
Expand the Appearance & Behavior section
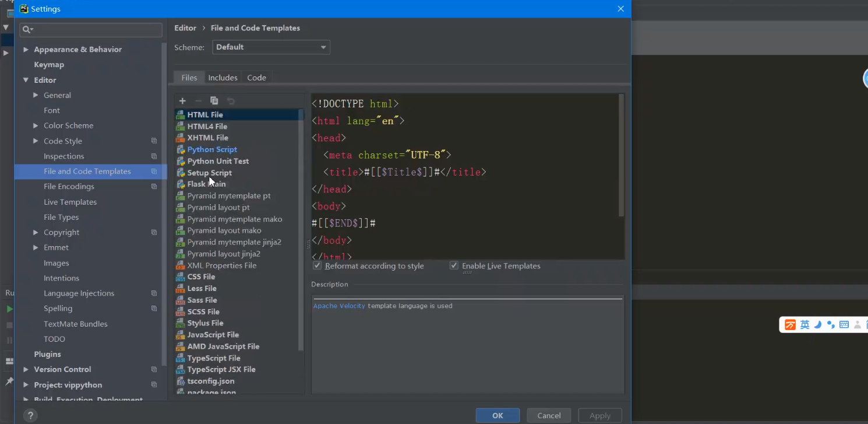[x=26, y=50]
